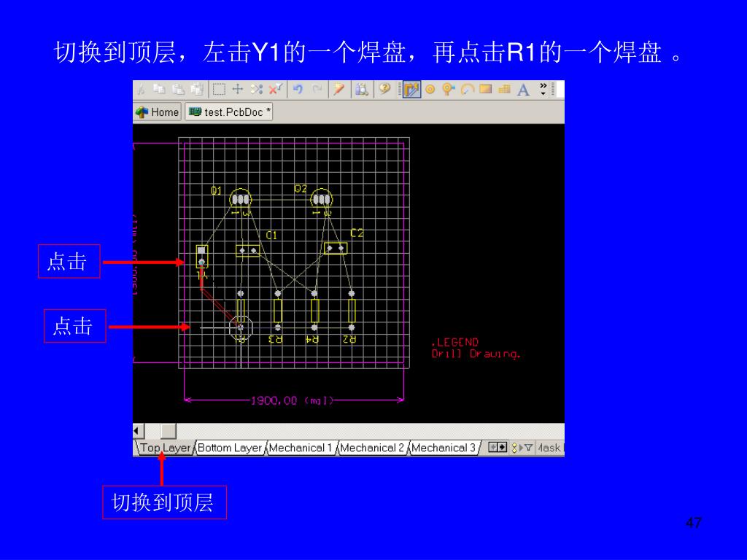The image size is (747, 560).
Task: Click the Mask Level button
Action: [549, 448]
